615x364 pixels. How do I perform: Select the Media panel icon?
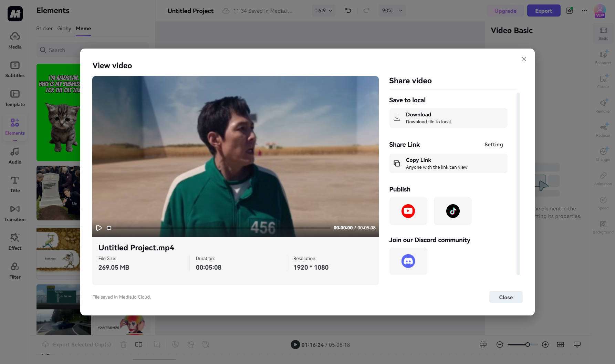(14, 40)
